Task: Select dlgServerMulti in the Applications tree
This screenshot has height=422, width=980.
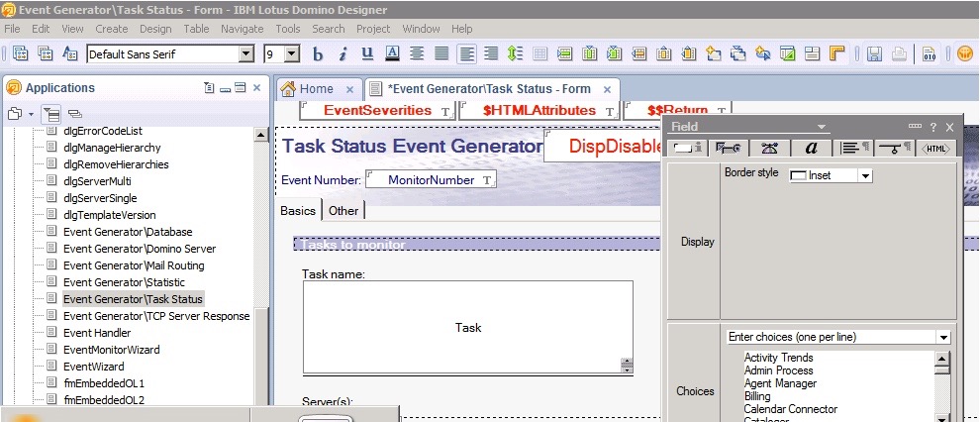Action: [x=97, y=180]
